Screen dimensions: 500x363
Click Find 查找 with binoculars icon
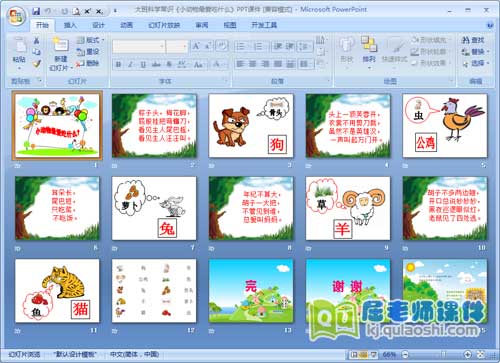(x=473, y=40)
